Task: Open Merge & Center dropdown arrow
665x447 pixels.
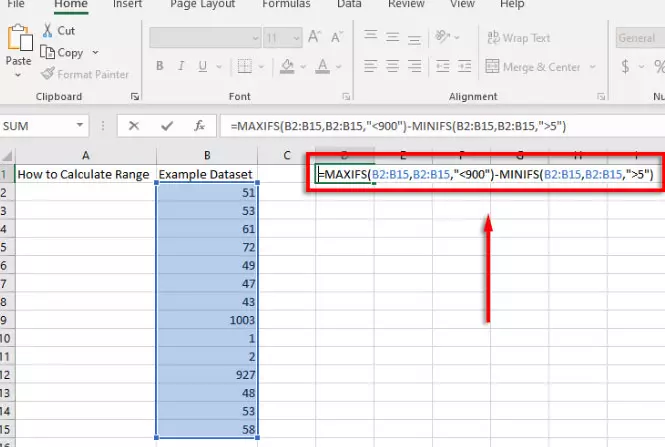Action: tap(592, 67)
